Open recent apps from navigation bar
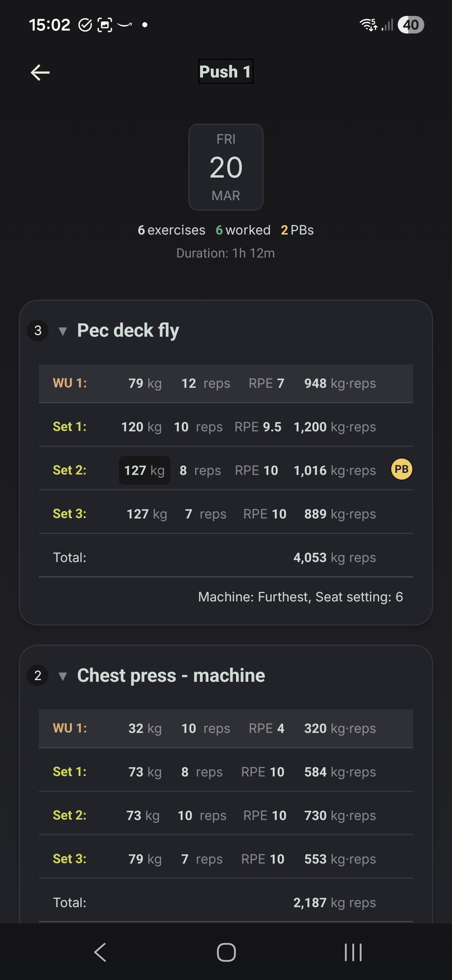The image size is (452, 980). click(353, 952)
